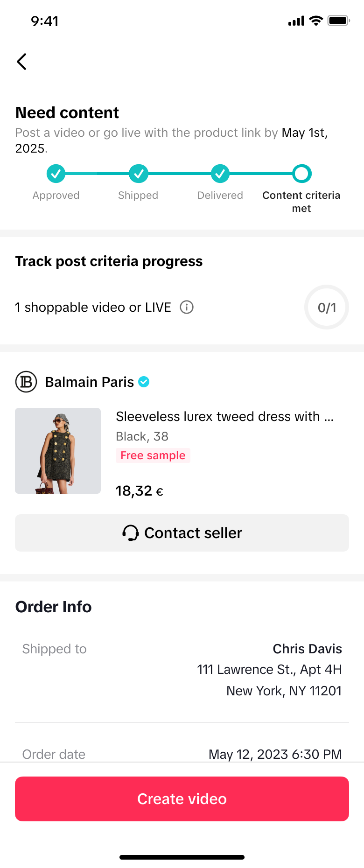Tap the WiFi status icon

tap(316, 21)
